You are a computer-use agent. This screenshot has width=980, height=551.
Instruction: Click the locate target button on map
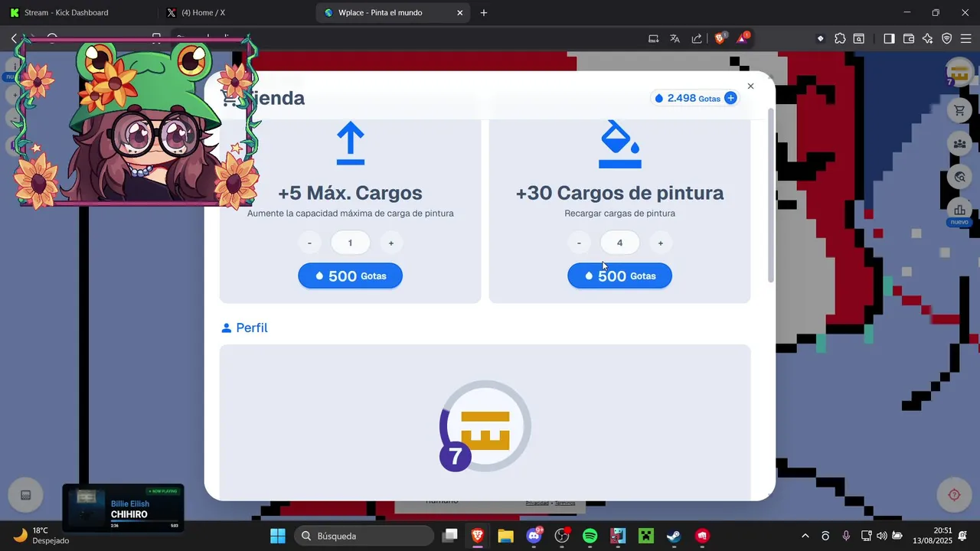point(954,494)
